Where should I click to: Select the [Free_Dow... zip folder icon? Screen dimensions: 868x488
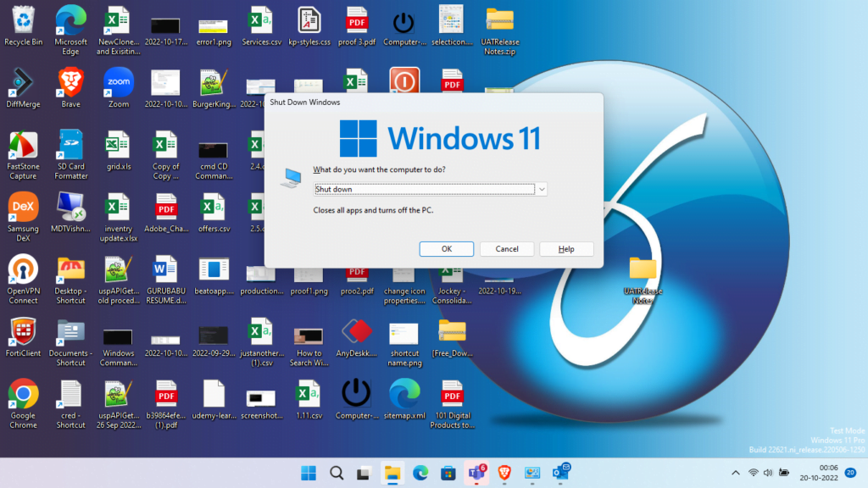point(453,337)
